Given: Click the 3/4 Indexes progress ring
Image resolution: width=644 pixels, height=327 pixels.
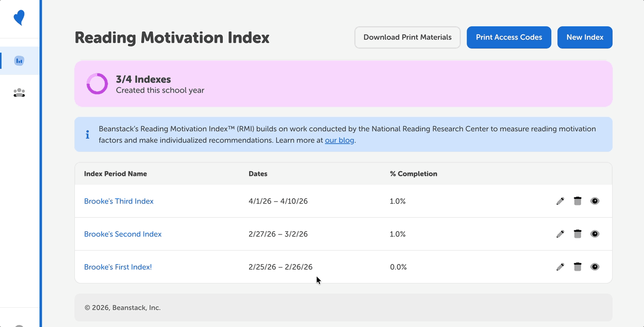Looking at the screenshot, I should [97, 84].
